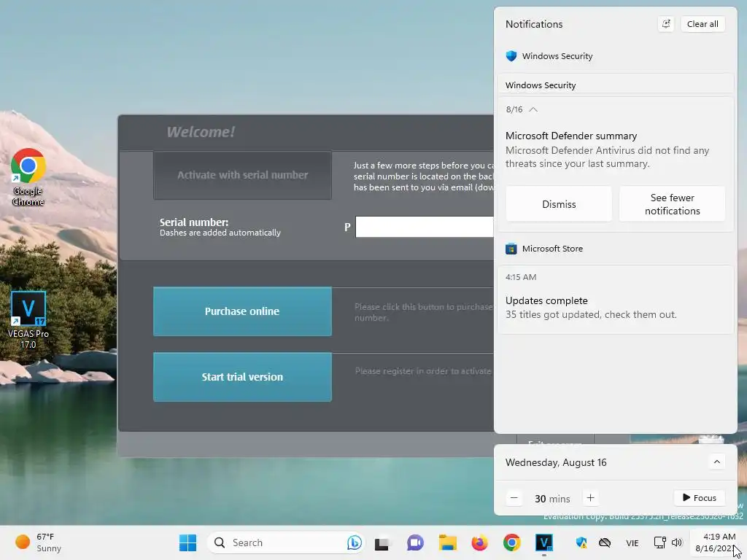The width and height of the screenshot is (747, 560).
Task: Click Windows Security shield icon in notifications
Action: click(x=511, y=56)
